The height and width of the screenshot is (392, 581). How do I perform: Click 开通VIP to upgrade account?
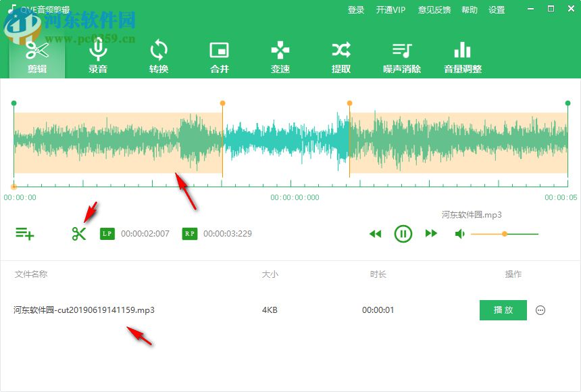tap(390, 9)
